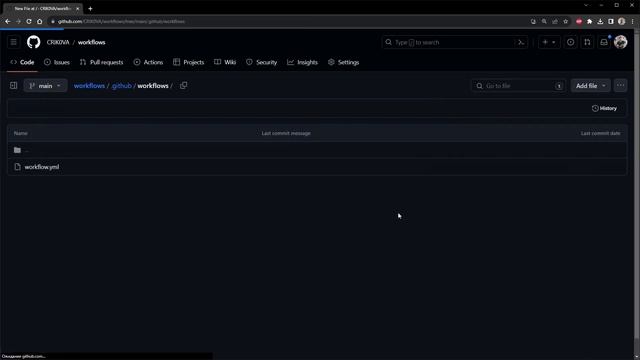Open the command palette icon in search bar
This screenshot has height=360, width=640.
tap(521, 42)
